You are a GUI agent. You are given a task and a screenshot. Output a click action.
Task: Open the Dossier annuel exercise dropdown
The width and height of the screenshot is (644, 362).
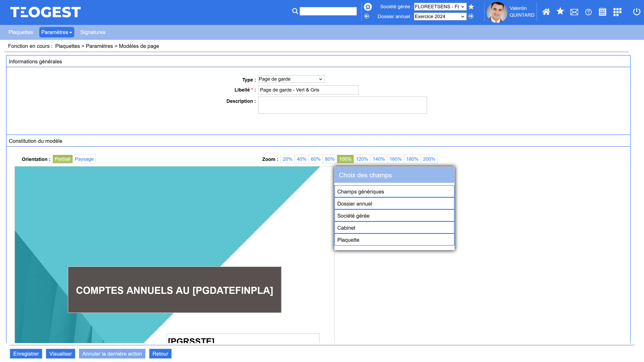(x=440, y=16)
